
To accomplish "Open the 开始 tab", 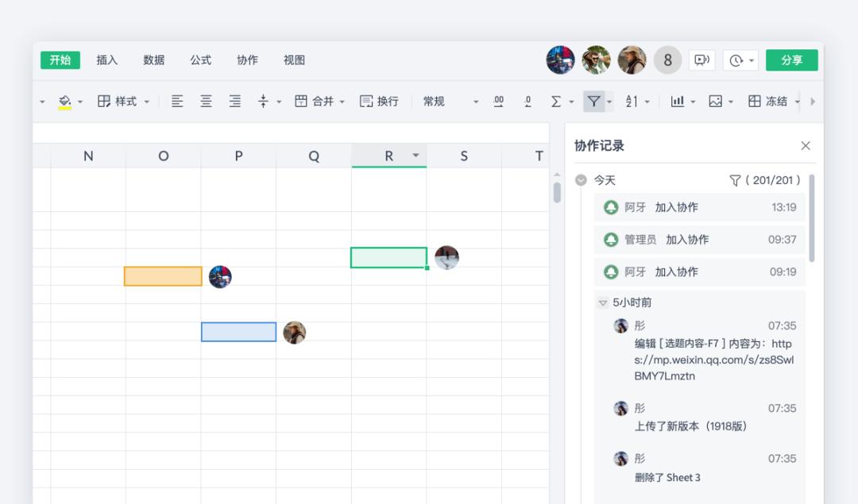I will (x=60, y=60).
